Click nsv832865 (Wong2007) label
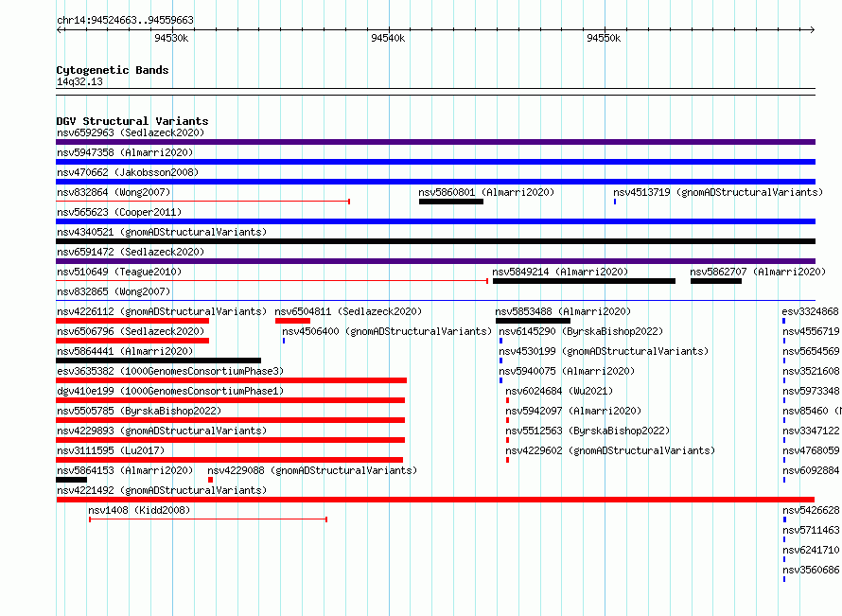Image resolution: width=842 pixels, height=616 pixels. tap(114, 291)
